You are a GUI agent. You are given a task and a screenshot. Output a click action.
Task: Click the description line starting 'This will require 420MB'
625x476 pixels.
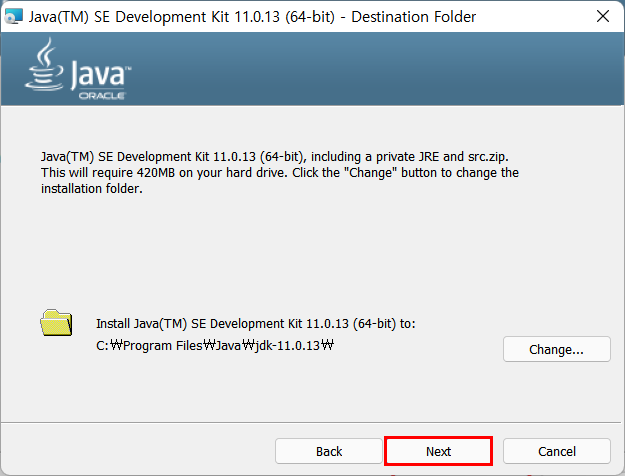click(x=280, y=173)
